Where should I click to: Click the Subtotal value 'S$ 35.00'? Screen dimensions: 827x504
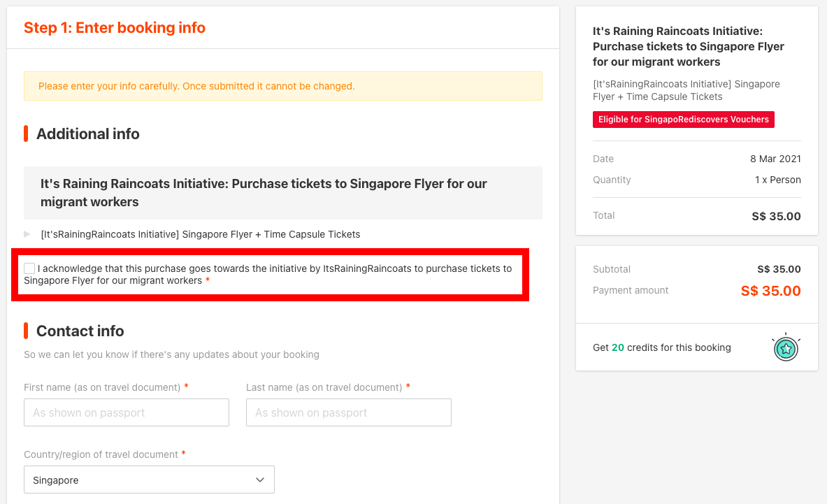pyautogui.click(x=779, y=269)
